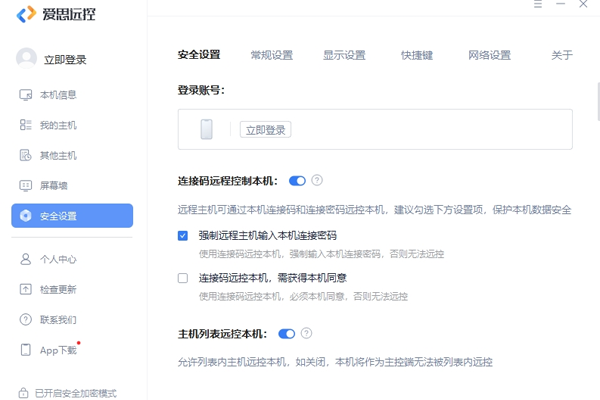Toggle 主机列表远控本机 switch
Viewport: 600px width, 400px height.
(287, 333)
